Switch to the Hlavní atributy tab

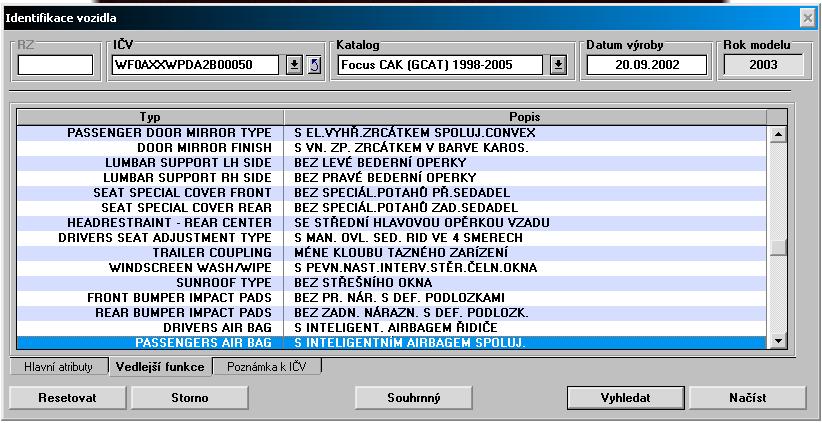[59, 367]
